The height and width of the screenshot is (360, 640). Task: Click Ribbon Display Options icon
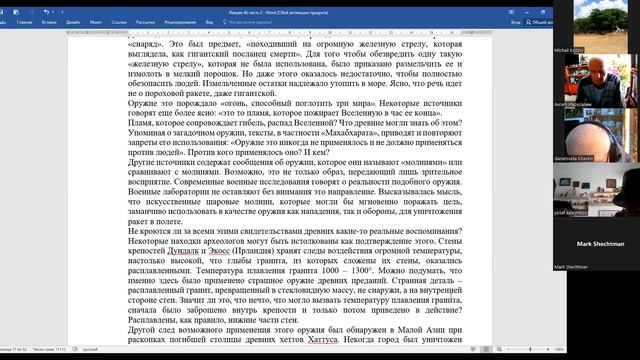[x=511, y=12]
